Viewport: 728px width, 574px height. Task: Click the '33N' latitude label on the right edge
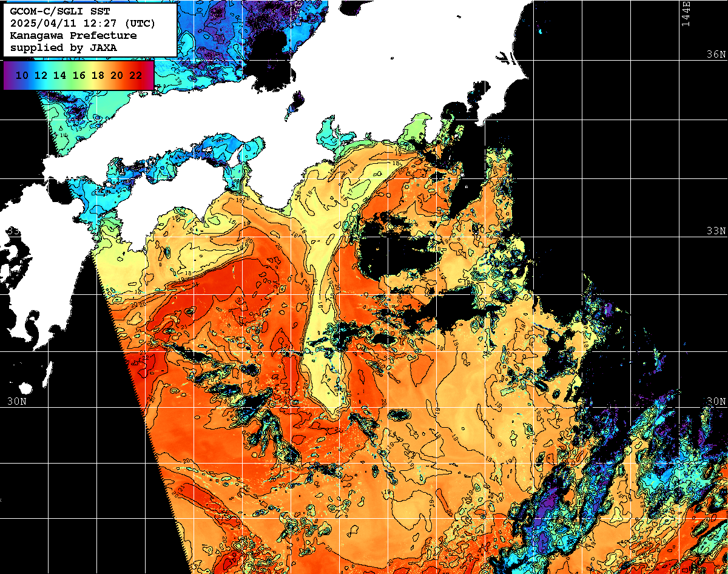click(x=716, y=231)
